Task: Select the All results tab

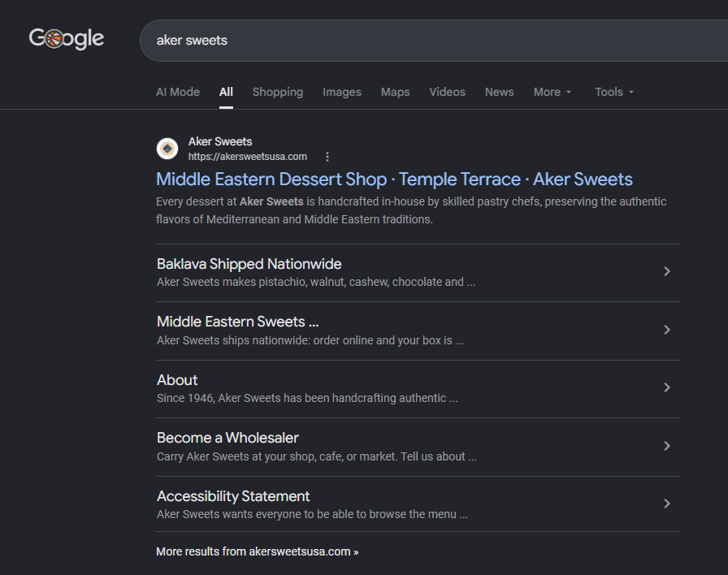Action: (226, 92)
